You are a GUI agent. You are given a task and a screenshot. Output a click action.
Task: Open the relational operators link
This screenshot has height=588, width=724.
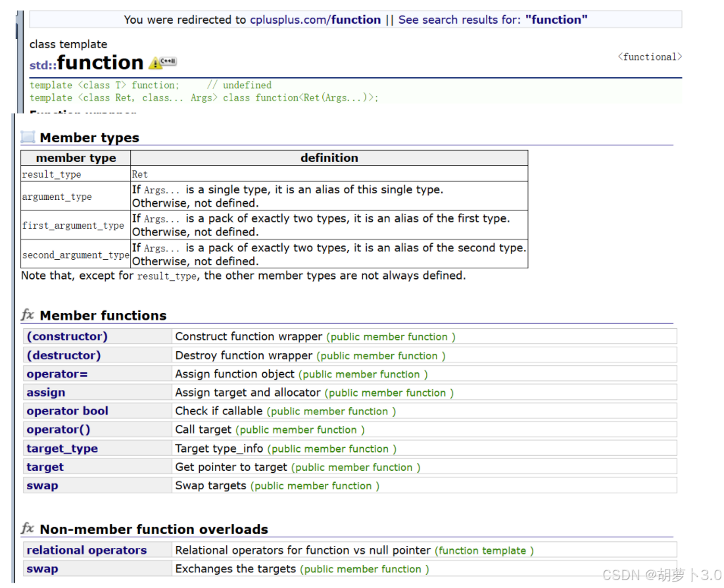pos(87,551)
